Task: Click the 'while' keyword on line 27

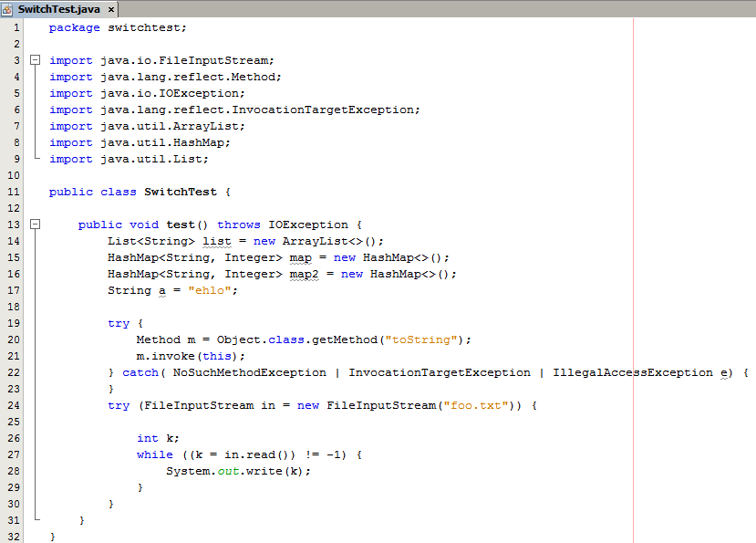Action: pyautogui.click(x=154, y=454)
